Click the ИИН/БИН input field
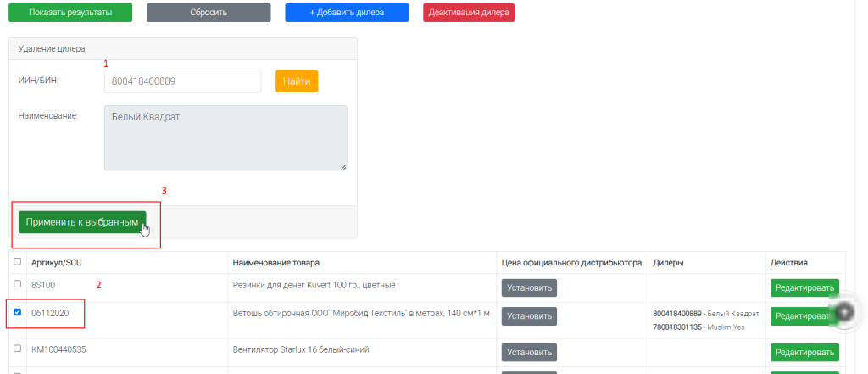Screen dimensions: 868x374 pos(182,81)
